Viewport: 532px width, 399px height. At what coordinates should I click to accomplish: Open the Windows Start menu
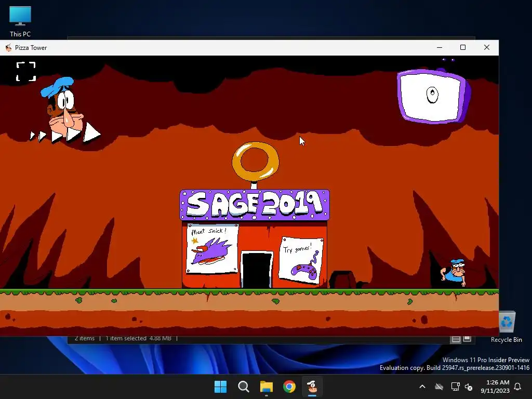pos(220,387)
